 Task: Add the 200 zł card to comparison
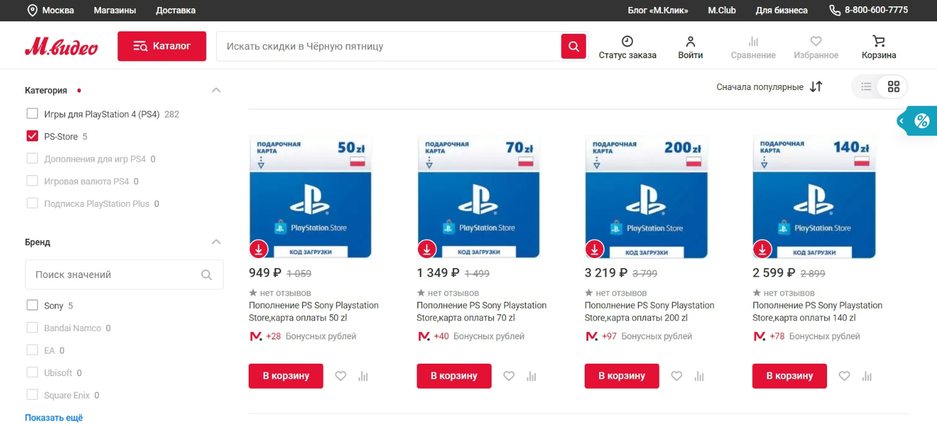click(699, 376)
